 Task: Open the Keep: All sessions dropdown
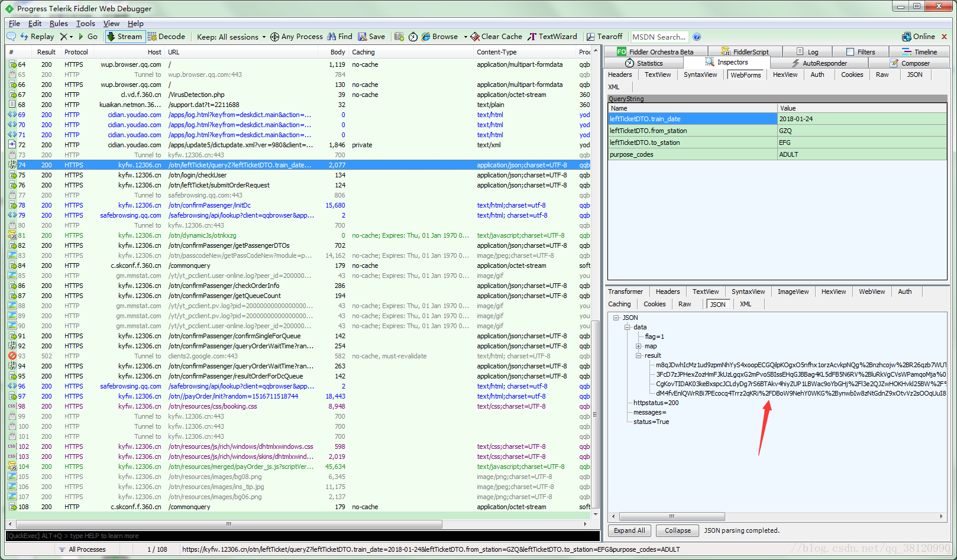231,37
